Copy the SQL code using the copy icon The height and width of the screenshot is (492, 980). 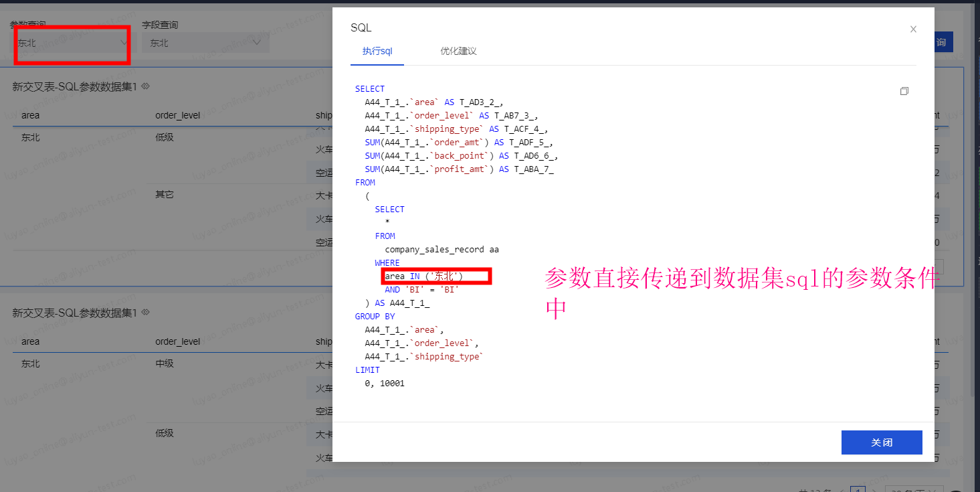pos(904,91)
